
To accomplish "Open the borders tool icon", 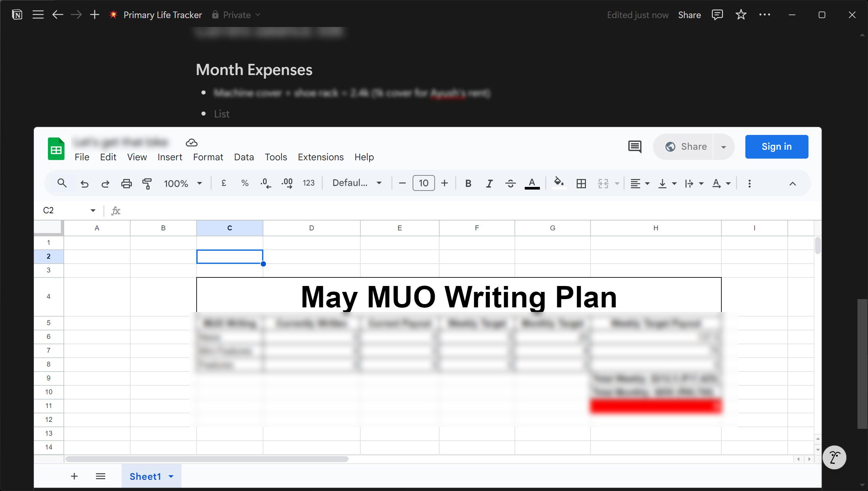I will click(581, 183).
